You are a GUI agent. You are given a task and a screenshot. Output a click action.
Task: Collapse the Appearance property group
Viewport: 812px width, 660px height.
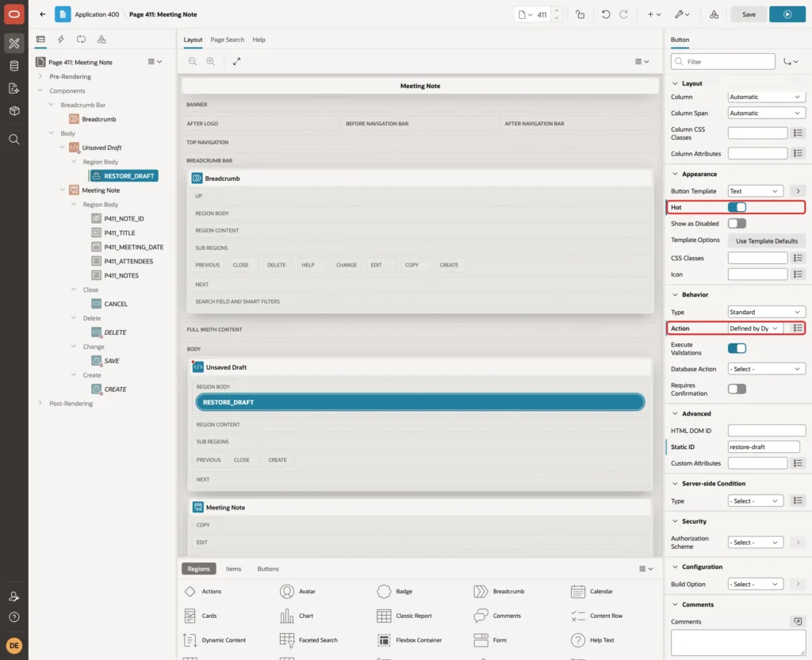point(675,174)
